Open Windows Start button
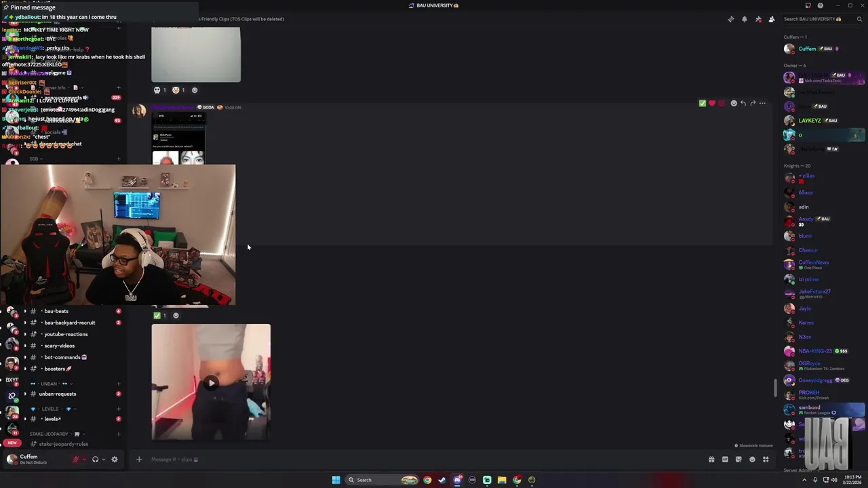Screen dimensions: 868x488 (336, 480)
